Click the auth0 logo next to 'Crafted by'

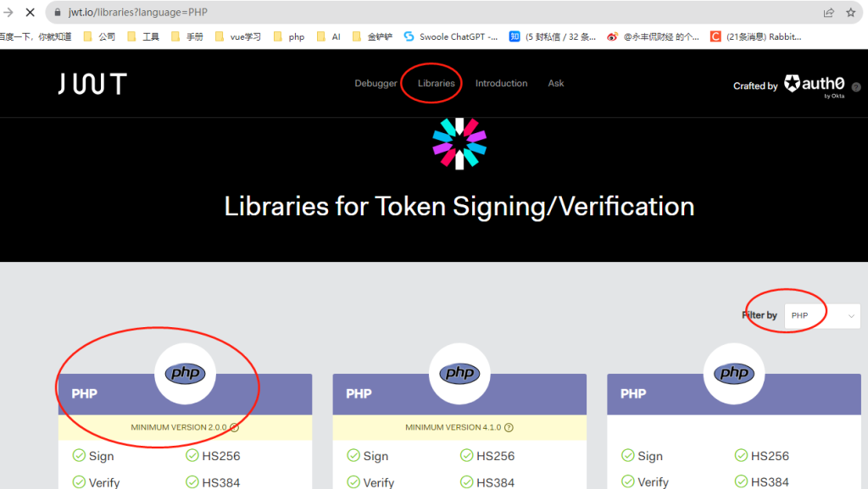(813, 81)
